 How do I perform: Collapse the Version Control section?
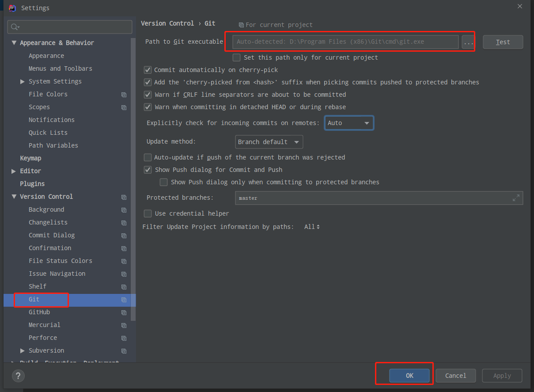(x=14, y=197)
